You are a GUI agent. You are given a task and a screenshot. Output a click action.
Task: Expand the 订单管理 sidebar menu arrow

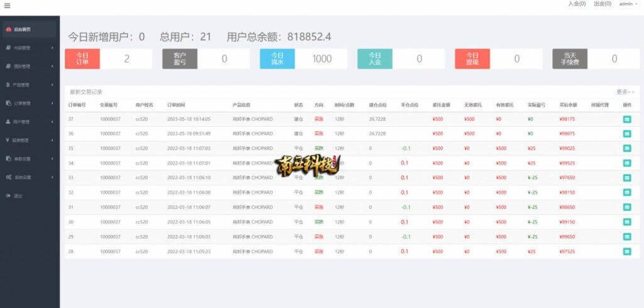(52, 103)
